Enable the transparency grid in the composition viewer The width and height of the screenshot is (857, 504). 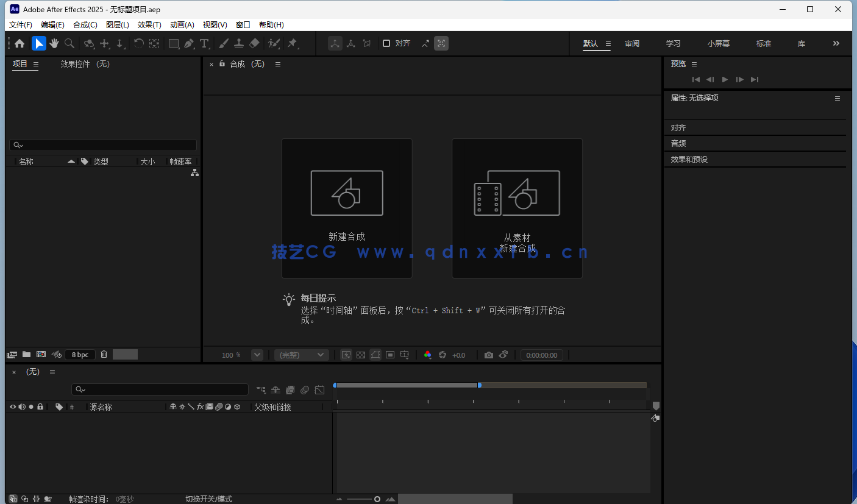click(x=361, y=354)
